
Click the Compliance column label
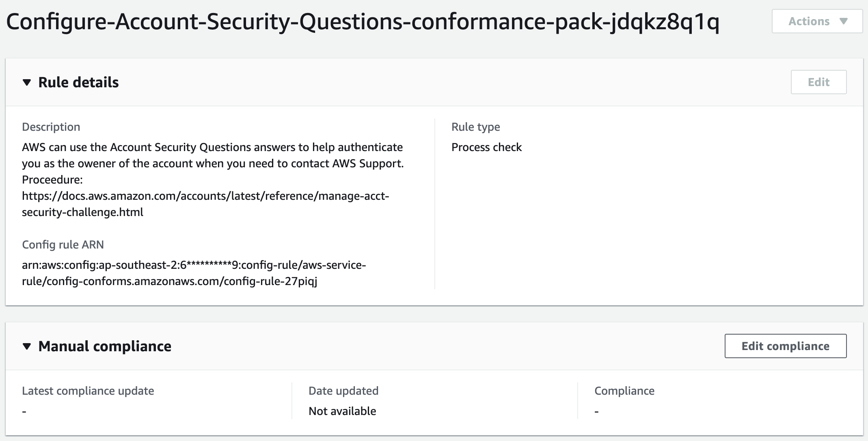pos(624,391)
